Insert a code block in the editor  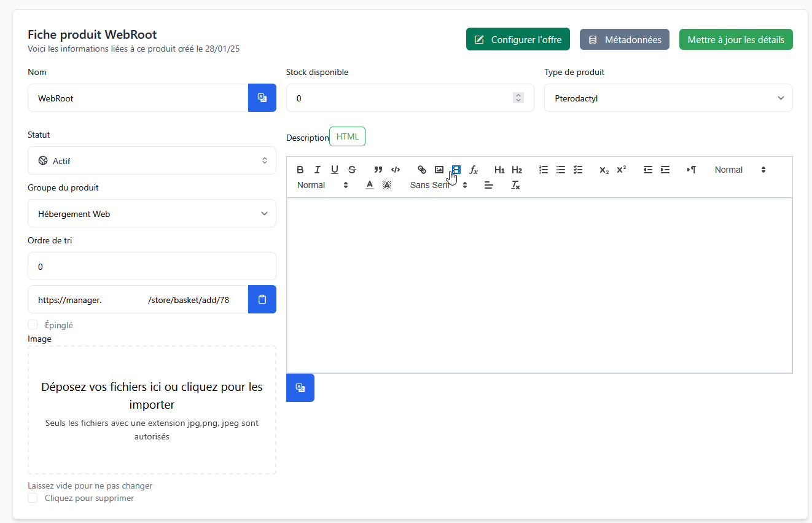(396, 170)
